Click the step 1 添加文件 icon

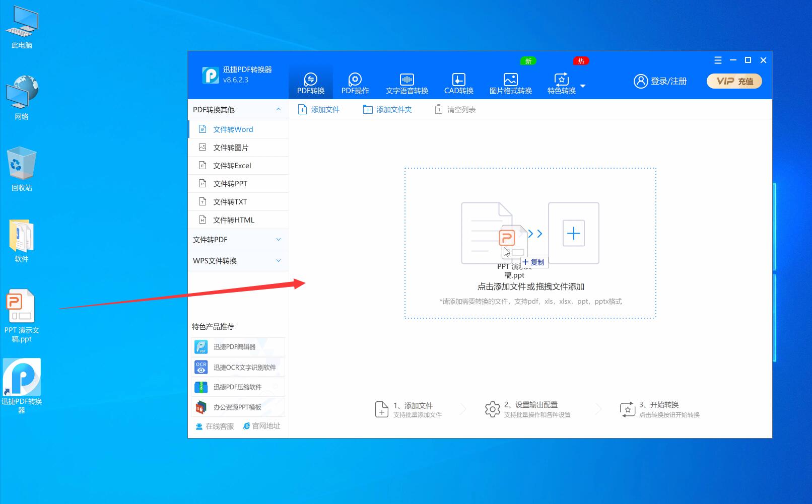(381, 409)
